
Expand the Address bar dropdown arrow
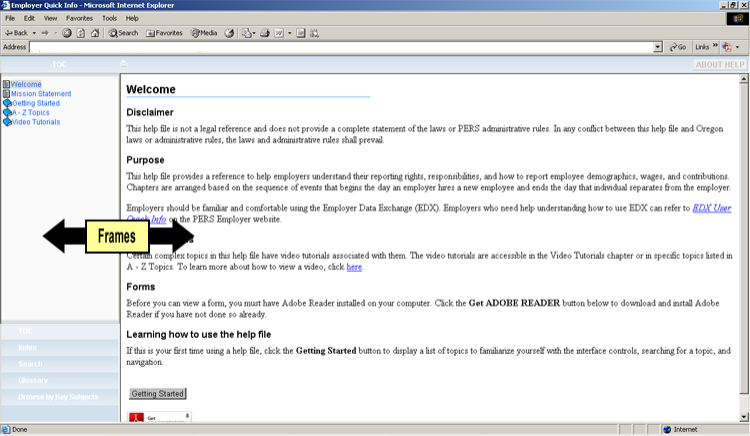(658, 47)
